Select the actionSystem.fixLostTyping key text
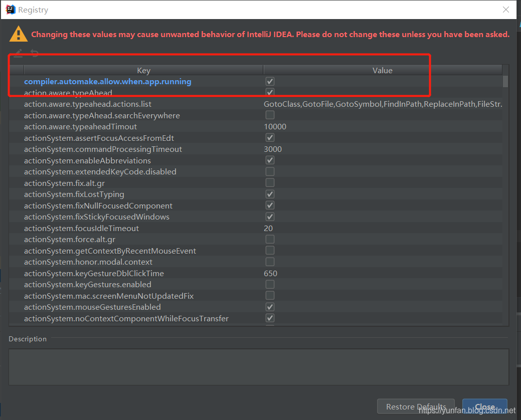The width and height of the screenshot is (521, 420). point(74,194)
